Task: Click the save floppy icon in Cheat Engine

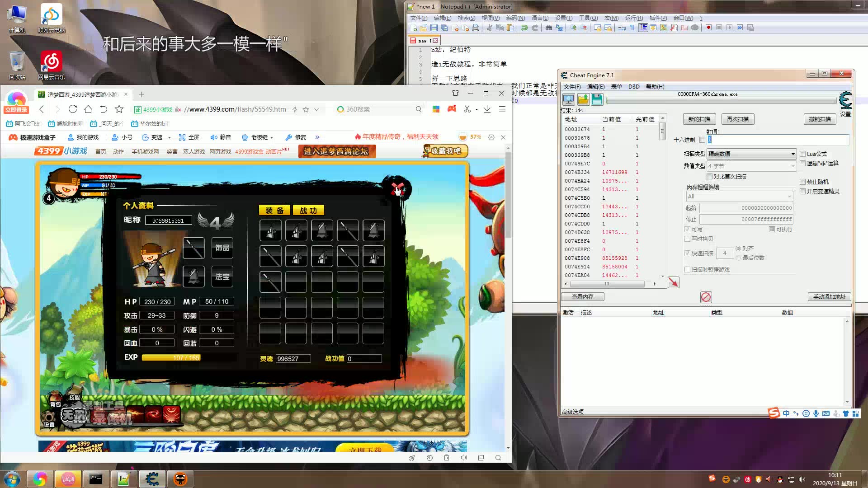Action: coord(597,99)
